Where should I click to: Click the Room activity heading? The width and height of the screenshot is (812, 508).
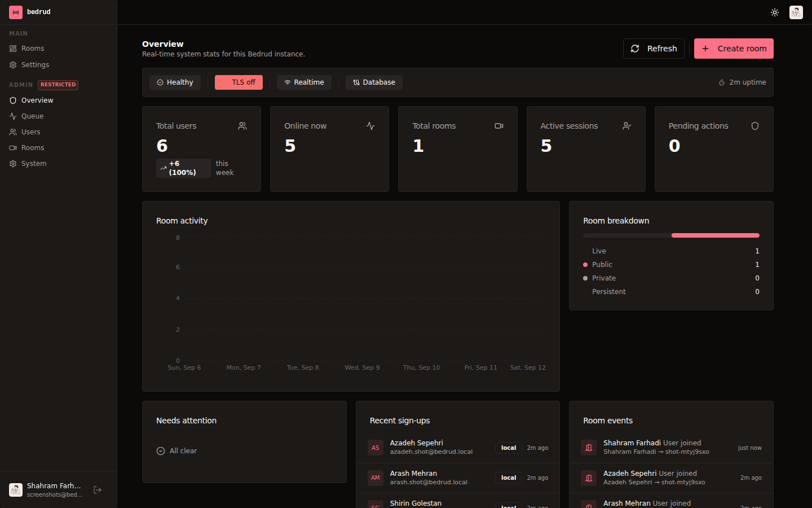click(x=182, y=221)
